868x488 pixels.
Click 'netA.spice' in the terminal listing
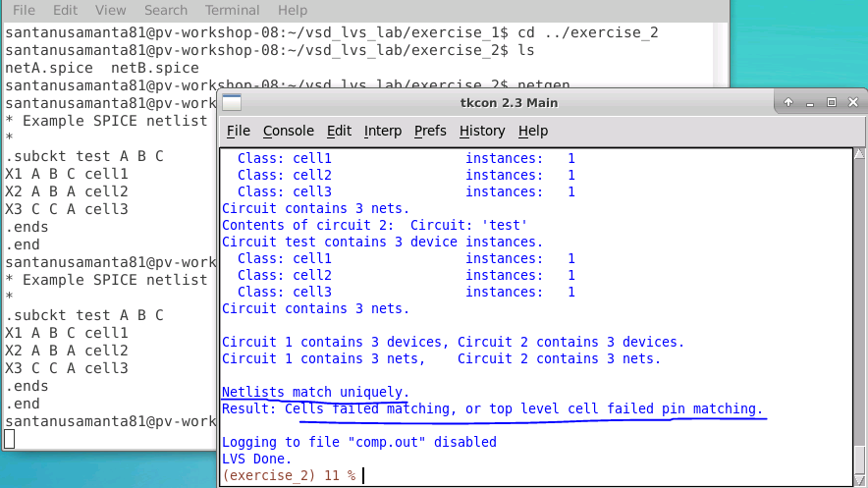coord(49,68)
